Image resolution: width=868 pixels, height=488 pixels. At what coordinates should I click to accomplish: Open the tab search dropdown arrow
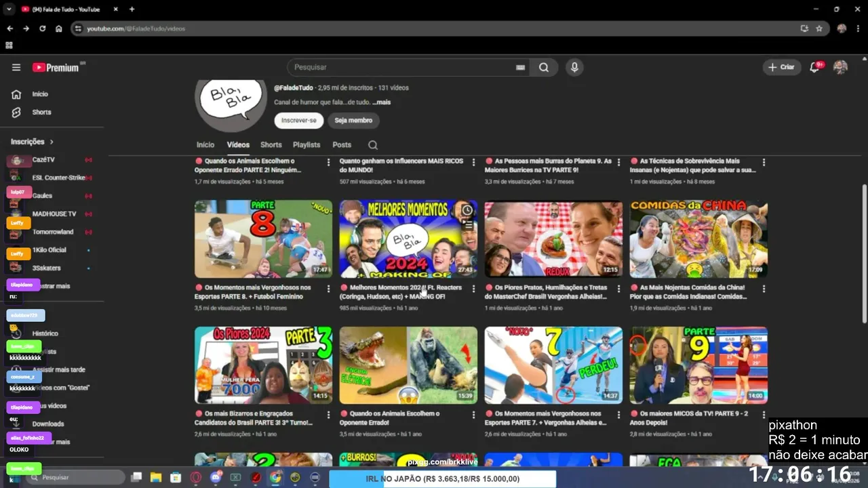(x=9, y=9)
